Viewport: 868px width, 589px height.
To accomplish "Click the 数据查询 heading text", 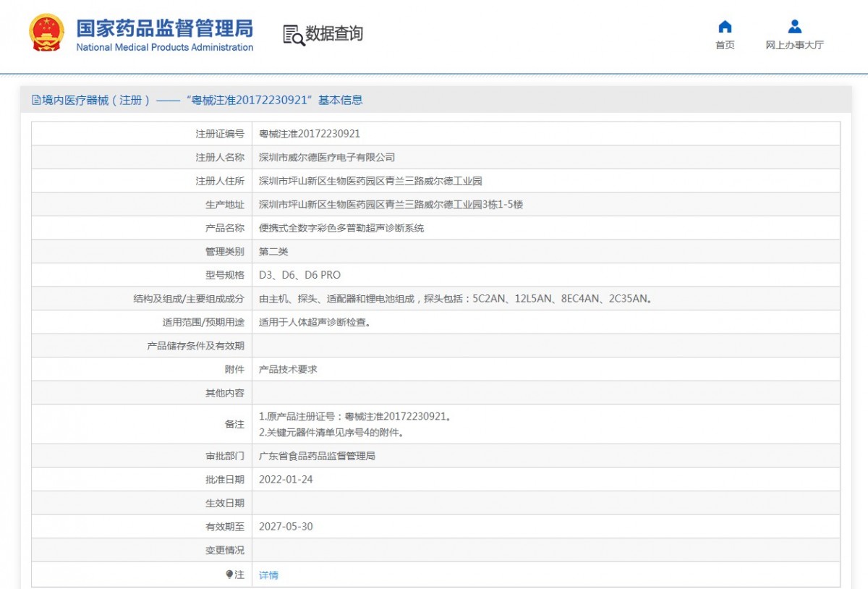I will coord(334,33).
